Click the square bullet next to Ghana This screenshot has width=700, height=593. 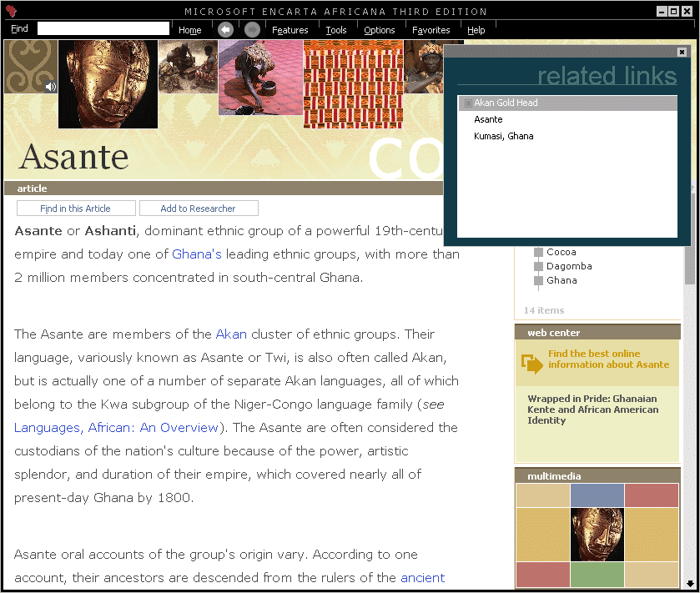click(x=538, y=281)
